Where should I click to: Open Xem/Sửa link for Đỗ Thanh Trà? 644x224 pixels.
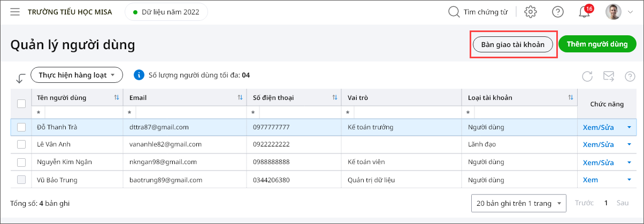pos(598,127)
